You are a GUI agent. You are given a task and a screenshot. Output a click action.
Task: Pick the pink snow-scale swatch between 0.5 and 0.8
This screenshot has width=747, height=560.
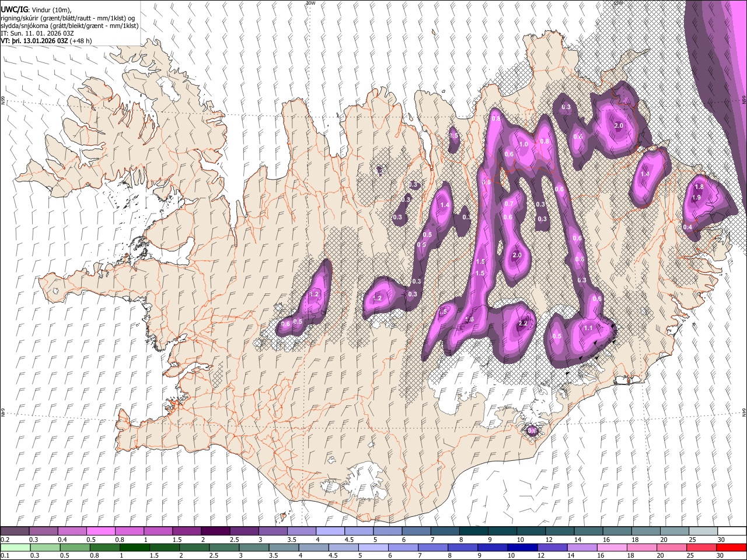click(x=100, y=531)
